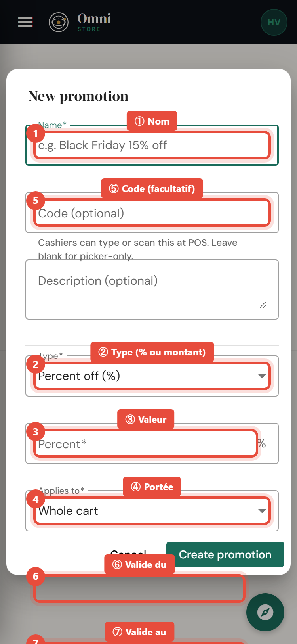Image resolution: width=297 pixels, height=644 pixels.
Task: Click the Omni Store eye logo
Action: 59,22
